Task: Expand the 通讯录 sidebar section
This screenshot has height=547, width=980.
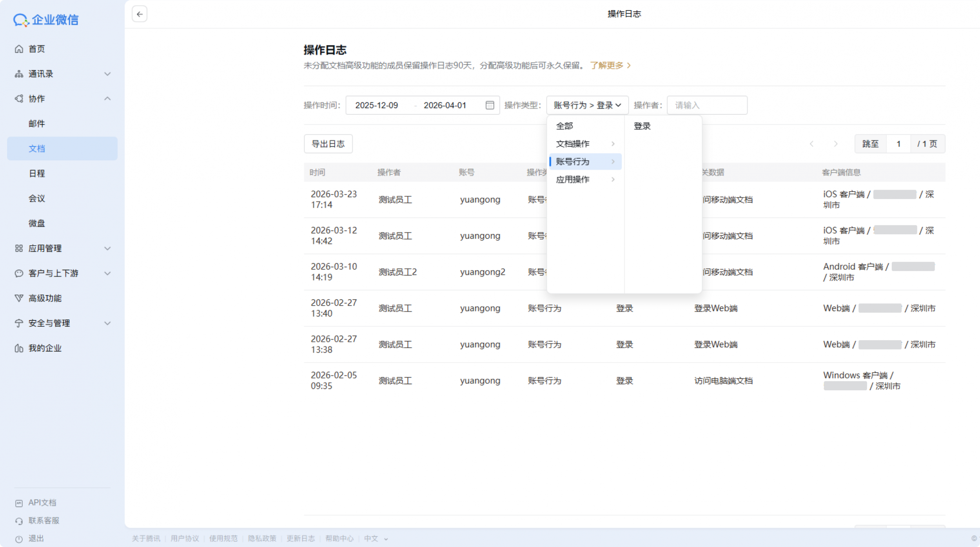Action: point(107,74)
